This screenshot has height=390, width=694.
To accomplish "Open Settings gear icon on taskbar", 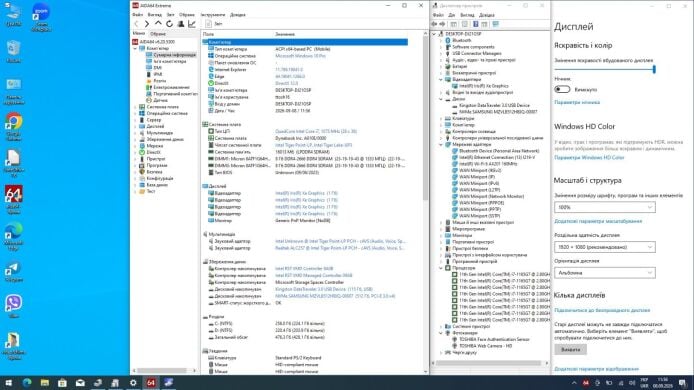I will [x=133, y=383].
